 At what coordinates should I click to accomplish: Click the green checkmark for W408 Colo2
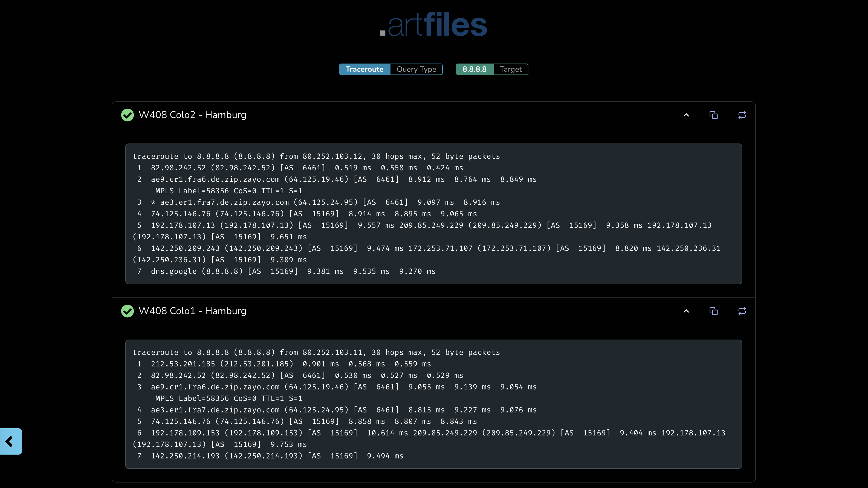tap(127, 115)
